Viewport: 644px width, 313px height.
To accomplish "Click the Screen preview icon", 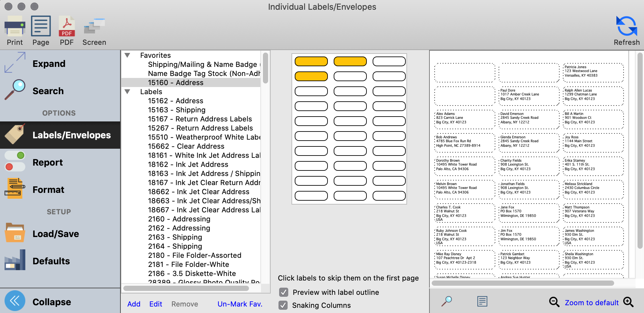I will pyautogui.click(x=94, y=26).
